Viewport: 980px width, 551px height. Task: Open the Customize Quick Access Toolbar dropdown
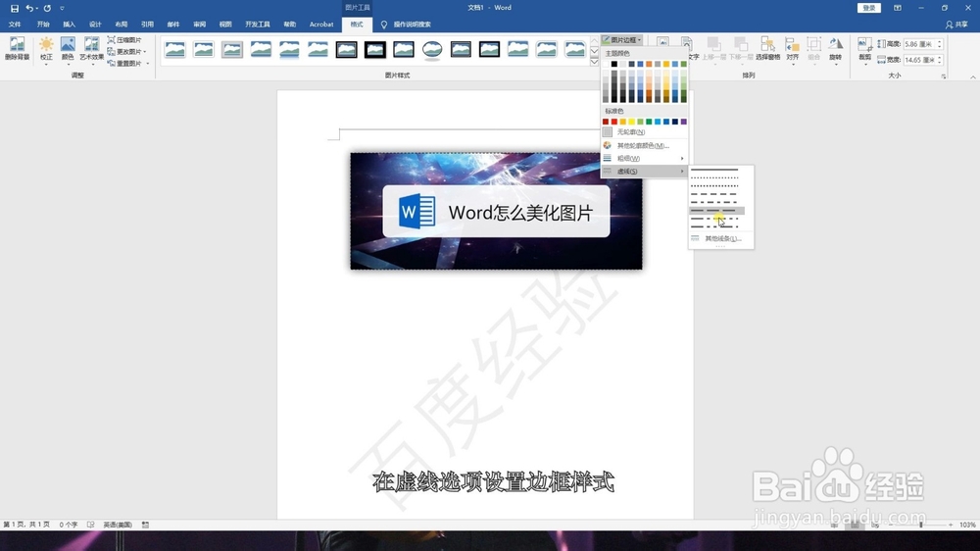pos(62,8)
